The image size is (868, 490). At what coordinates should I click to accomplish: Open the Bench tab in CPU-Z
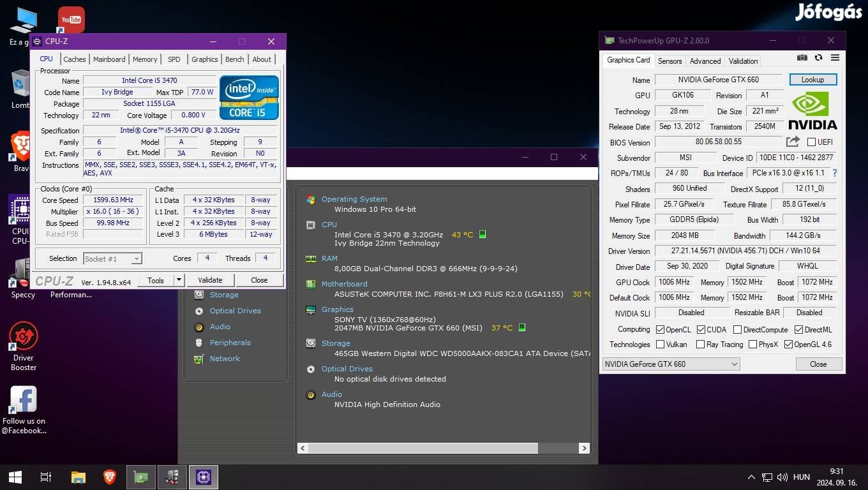(x=234, y=59)
